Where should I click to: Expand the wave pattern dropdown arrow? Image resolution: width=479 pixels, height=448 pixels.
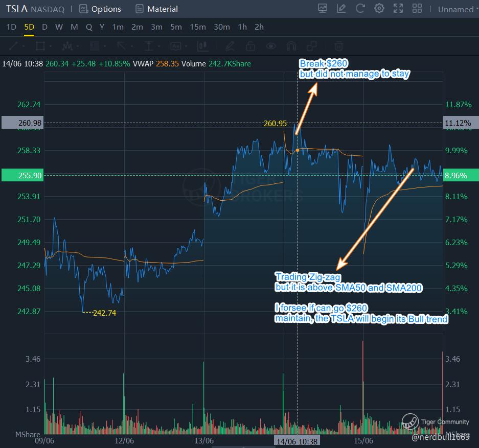coord(78,46)
